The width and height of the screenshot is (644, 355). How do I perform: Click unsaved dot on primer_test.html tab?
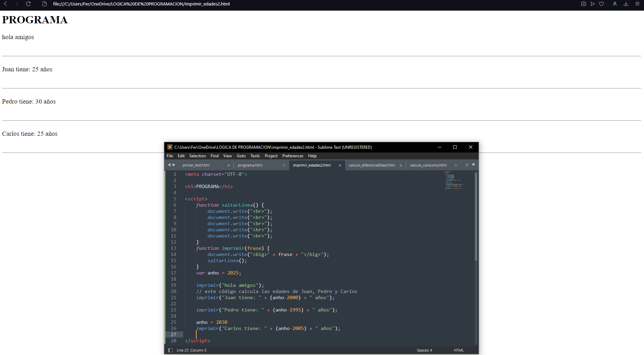229,165
